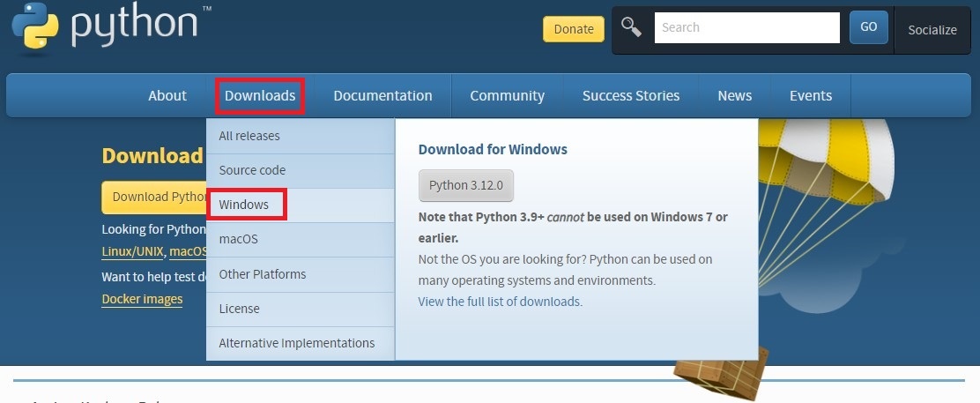The image size is (980, 403).
Task: Select Alternative Implementations entry
Action: tap(301, 343)
